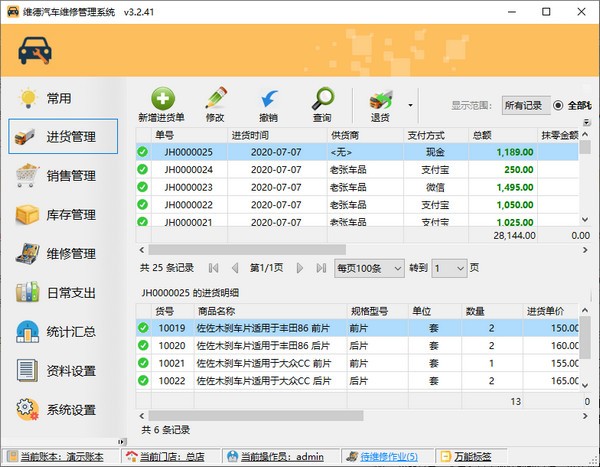Click the 新增进货单 add purchase order icon
This screenshot has height=467, width=600.
coord(163,100)
